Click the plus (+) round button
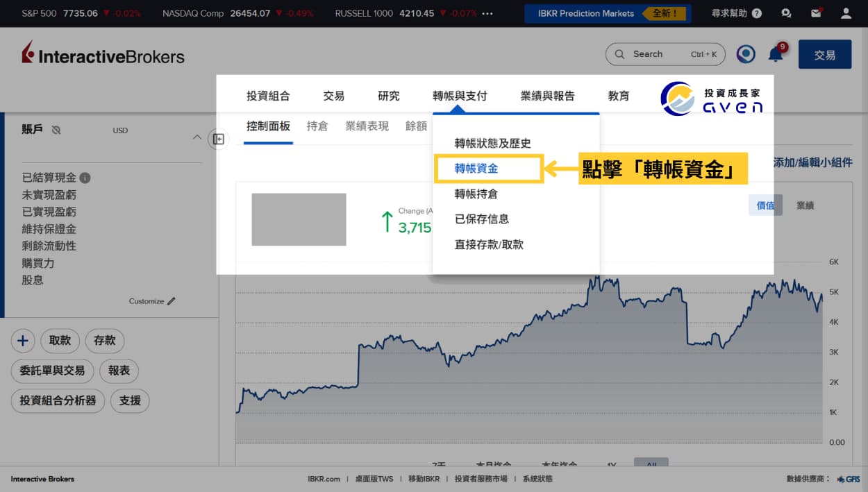 tap(23, 341)
